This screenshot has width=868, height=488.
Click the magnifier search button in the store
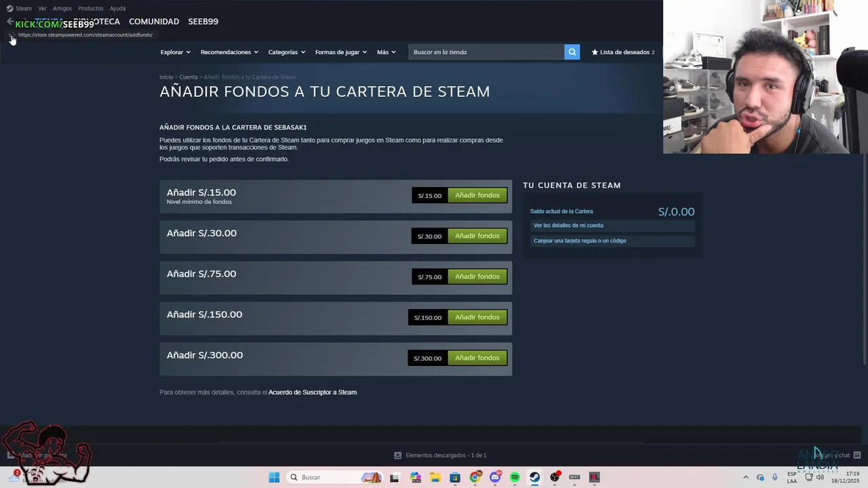[x=572, y=52]
